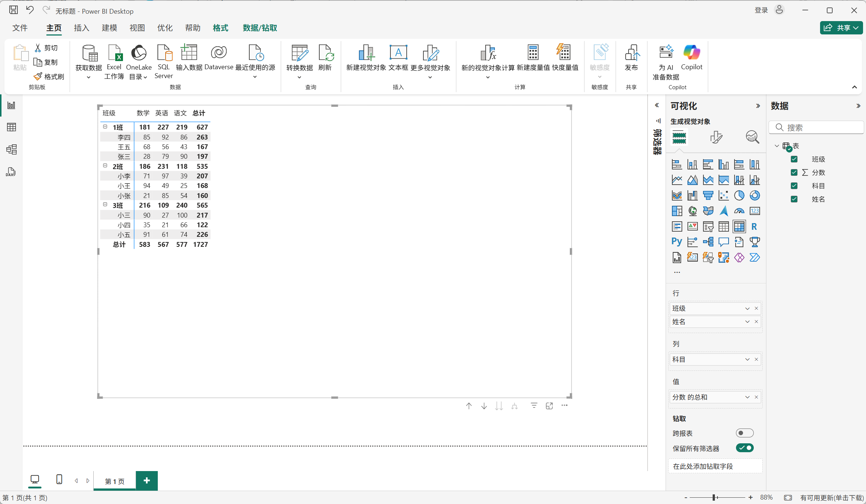
Task: Switch to table view in left sidebar
Action: [11, 127]
